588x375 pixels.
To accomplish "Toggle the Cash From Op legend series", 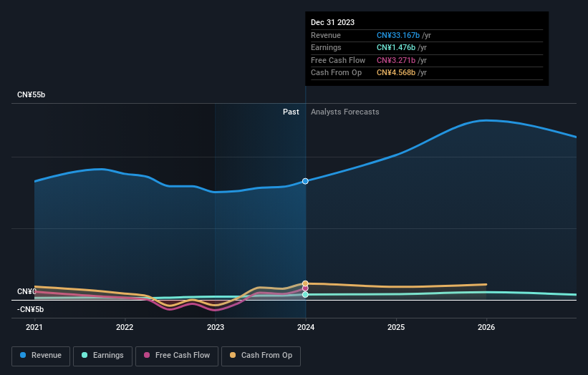I will tap(261, 356).
